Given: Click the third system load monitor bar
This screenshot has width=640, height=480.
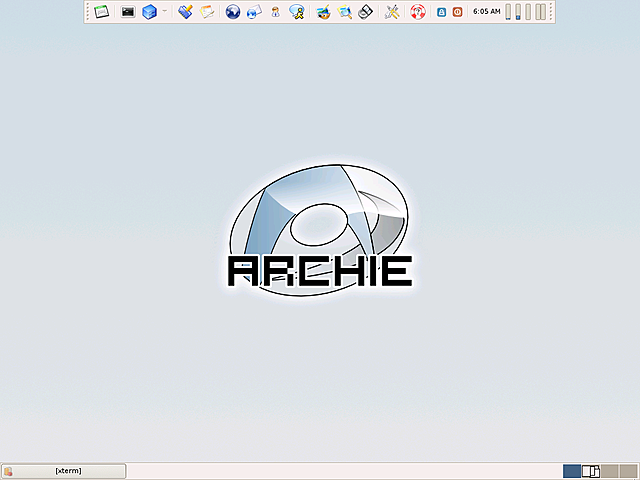Looking at the screenshot, I should click(x=528, y=12).
